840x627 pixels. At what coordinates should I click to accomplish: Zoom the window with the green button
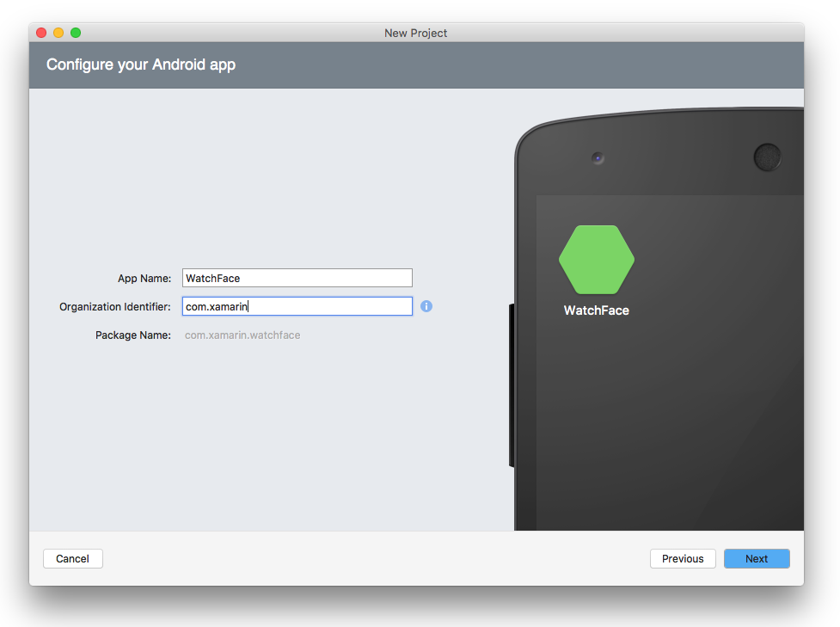pyautogui.click(x=76, y=33)
